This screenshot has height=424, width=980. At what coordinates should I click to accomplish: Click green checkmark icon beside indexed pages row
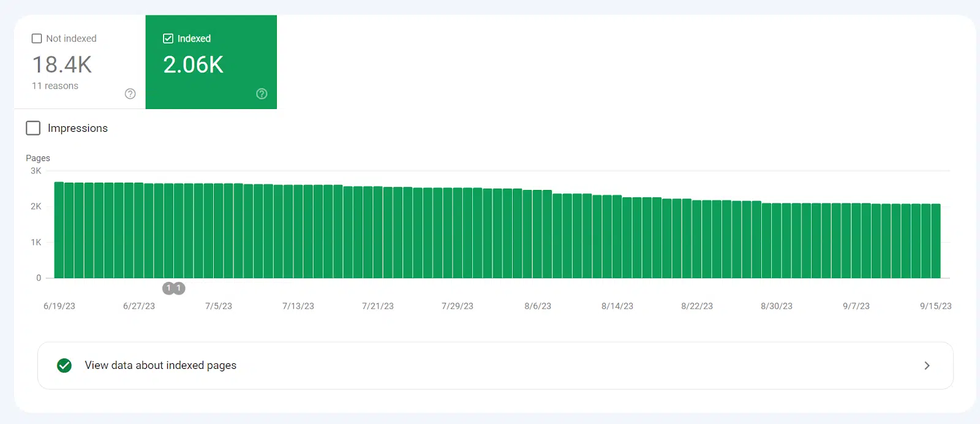click(64, 366)
